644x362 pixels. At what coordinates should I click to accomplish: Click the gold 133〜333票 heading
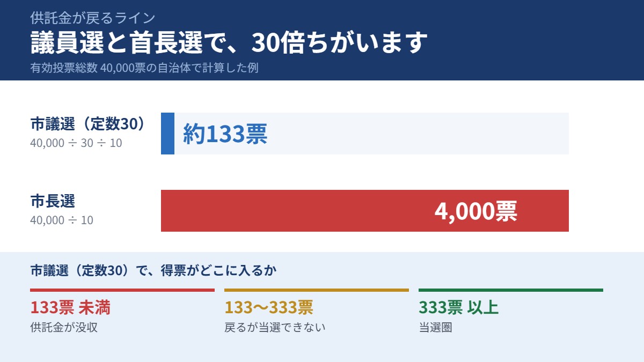(x=268, y=307)
